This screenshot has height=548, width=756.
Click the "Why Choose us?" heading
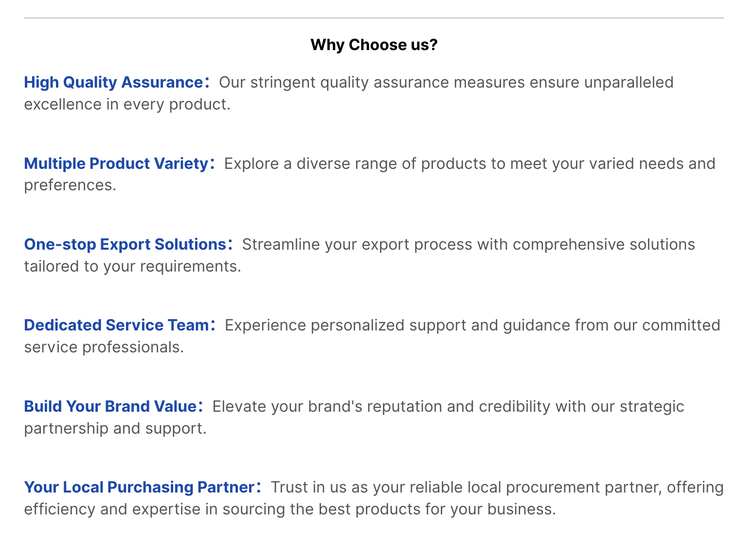click(374, 45)
